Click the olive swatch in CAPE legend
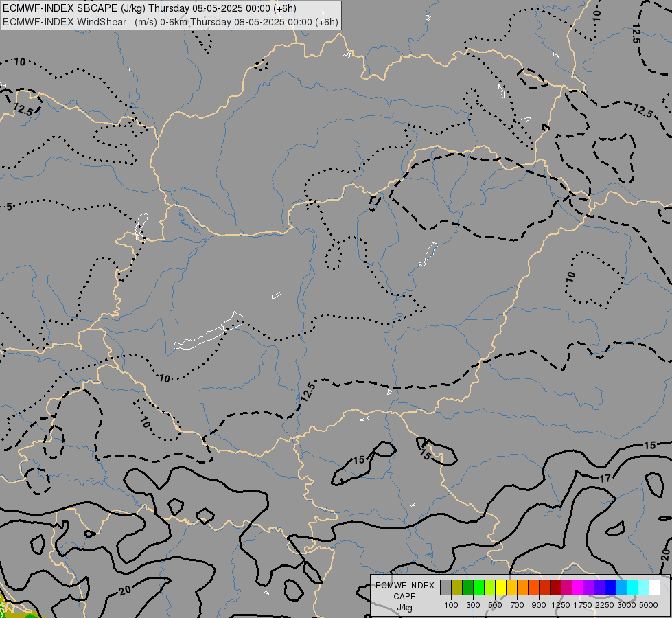The image size is (672, 618). 457,587
